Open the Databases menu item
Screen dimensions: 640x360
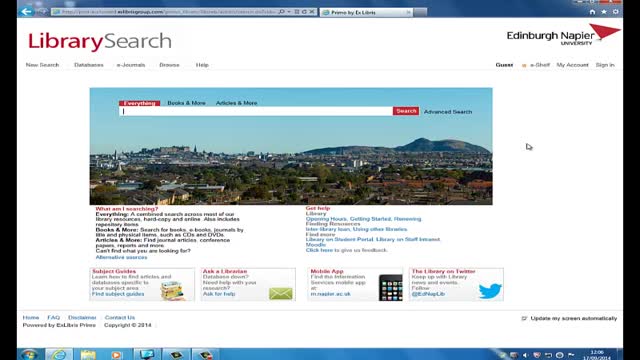tap(89, 65)
